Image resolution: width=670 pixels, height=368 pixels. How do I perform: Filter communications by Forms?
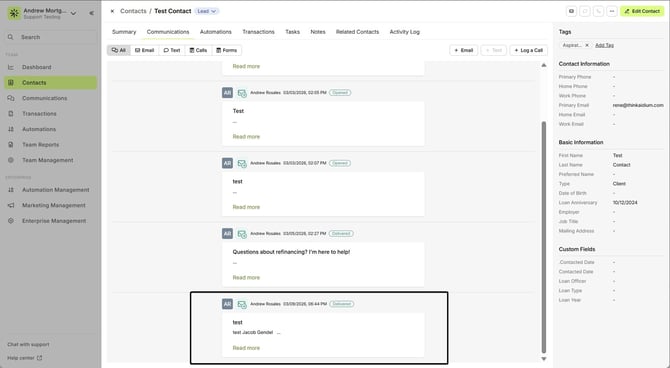226,50
